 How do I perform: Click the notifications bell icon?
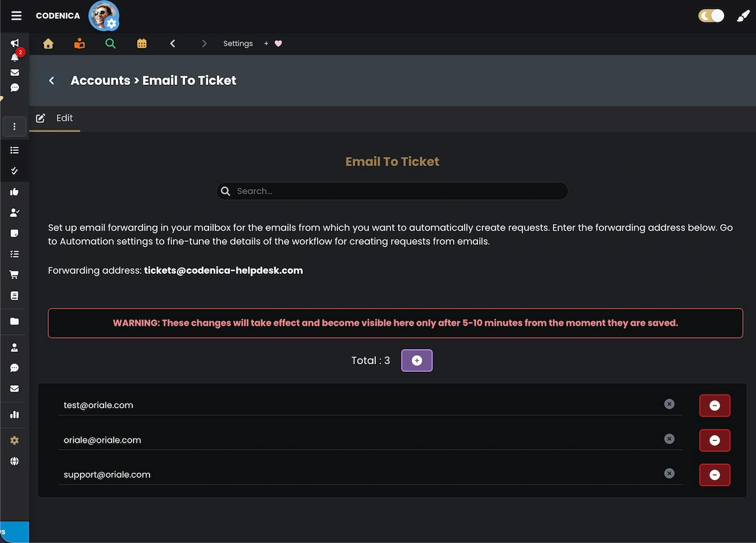click(15, 57)
